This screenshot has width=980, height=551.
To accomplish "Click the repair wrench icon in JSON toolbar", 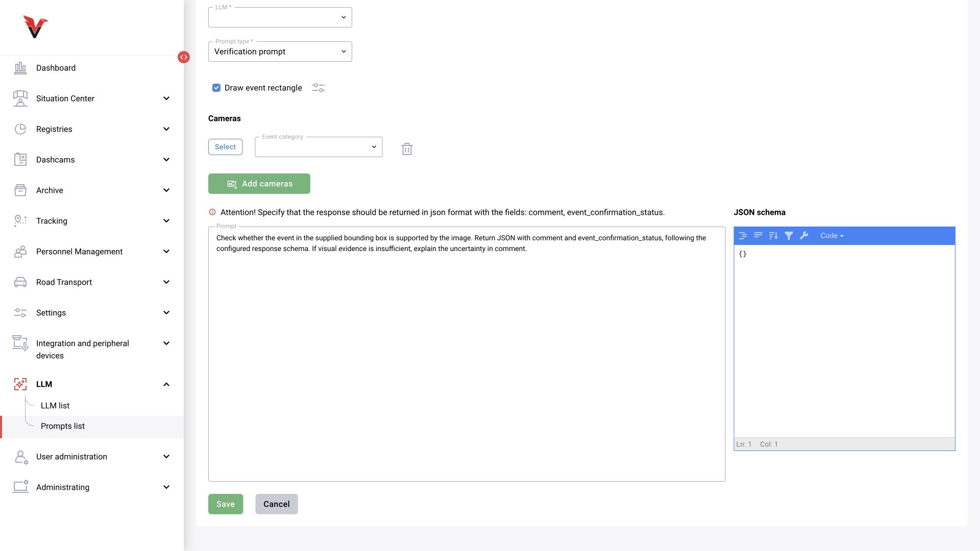I will click(804, 236).
